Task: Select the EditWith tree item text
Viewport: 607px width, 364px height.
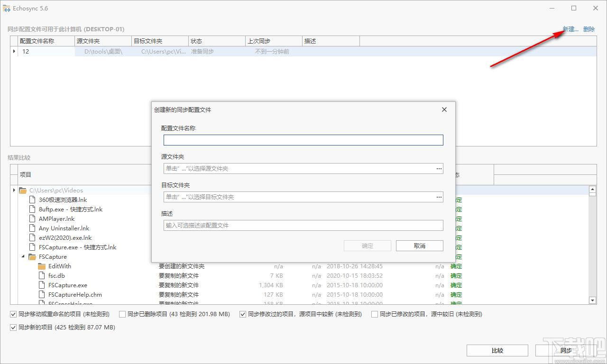Action: coord(60,266)
